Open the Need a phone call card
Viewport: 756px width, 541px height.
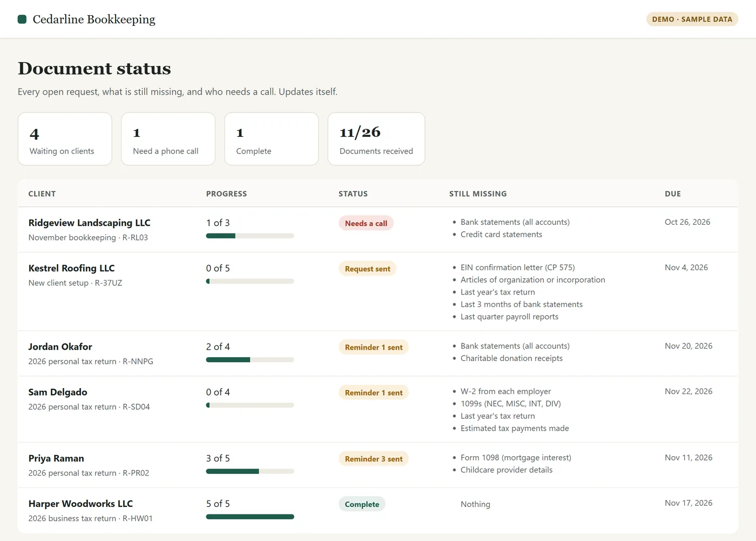click(168, 139)
